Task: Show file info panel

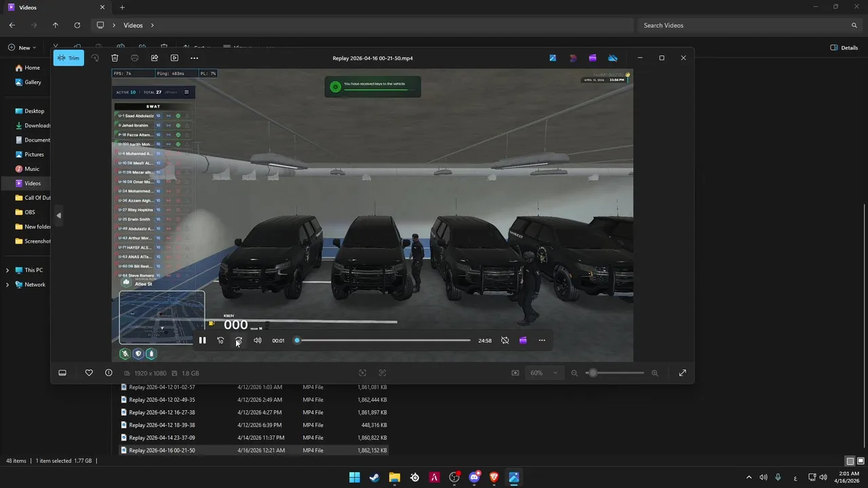Action: [x=108, y=373]
